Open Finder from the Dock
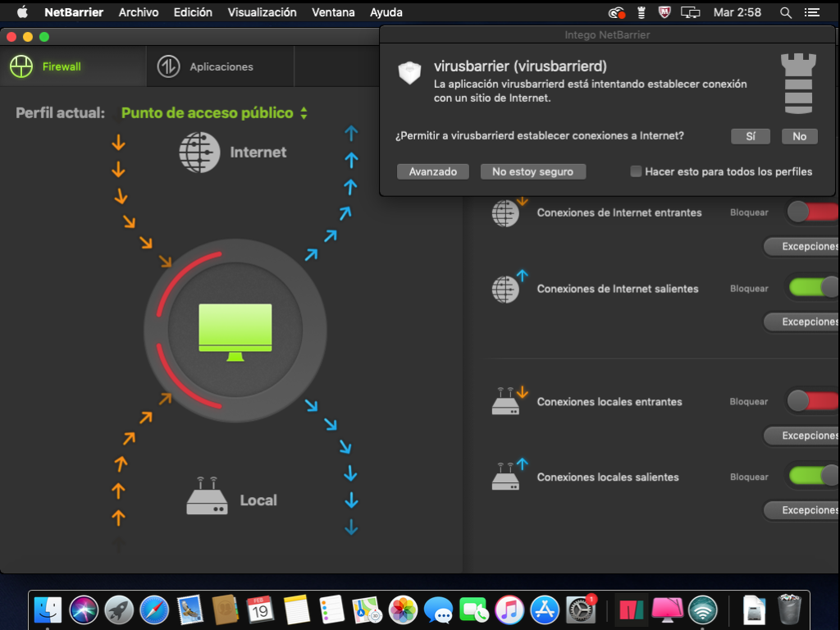The width and height of the screenshot is (840, 630). [x=48, y=609]
